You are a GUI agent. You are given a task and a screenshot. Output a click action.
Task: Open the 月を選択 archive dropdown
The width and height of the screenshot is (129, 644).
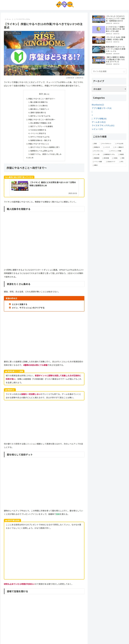[x=109, y=89]
